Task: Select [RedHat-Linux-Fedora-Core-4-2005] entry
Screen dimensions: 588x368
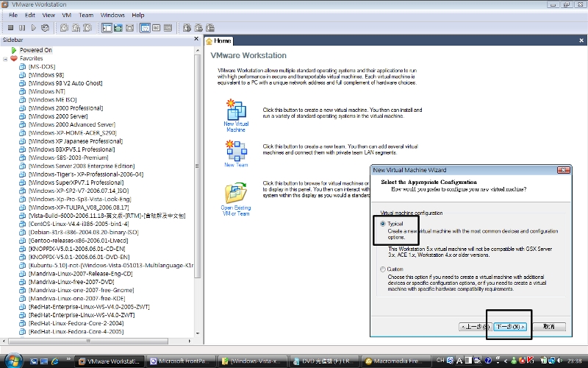Action: coord(76,332)
